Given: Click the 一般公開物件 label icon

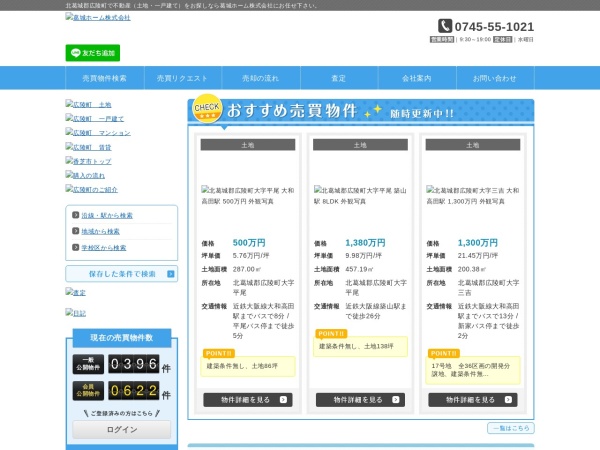Looking at the screenshot, I should (x=88, y=364).
